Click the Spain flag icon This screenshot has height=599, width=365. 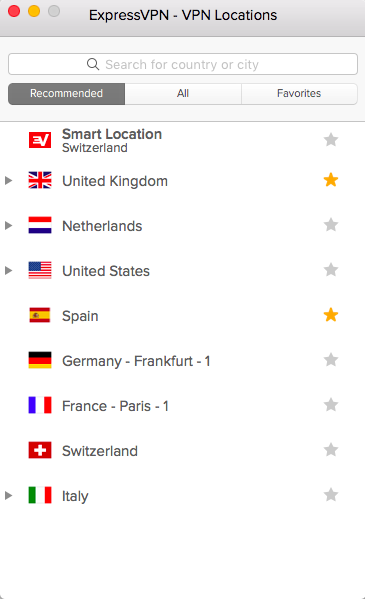[x=40, y=315]
